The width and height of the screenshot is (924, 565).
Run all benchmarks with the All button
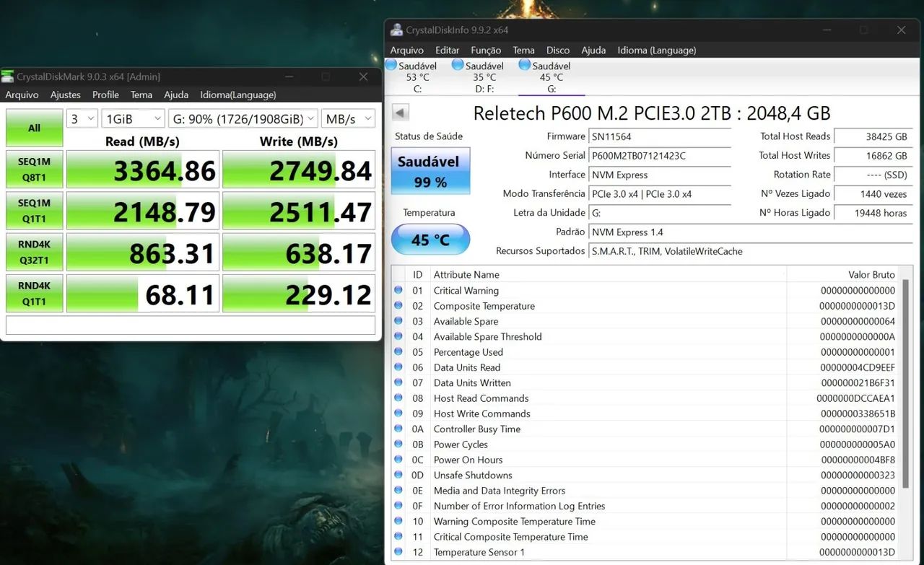(x=34, y=128)
